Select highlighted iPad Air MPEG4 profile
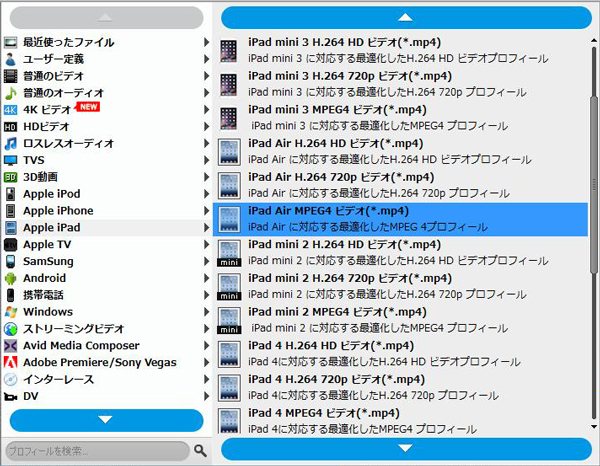600x466 pixels. 401,219
